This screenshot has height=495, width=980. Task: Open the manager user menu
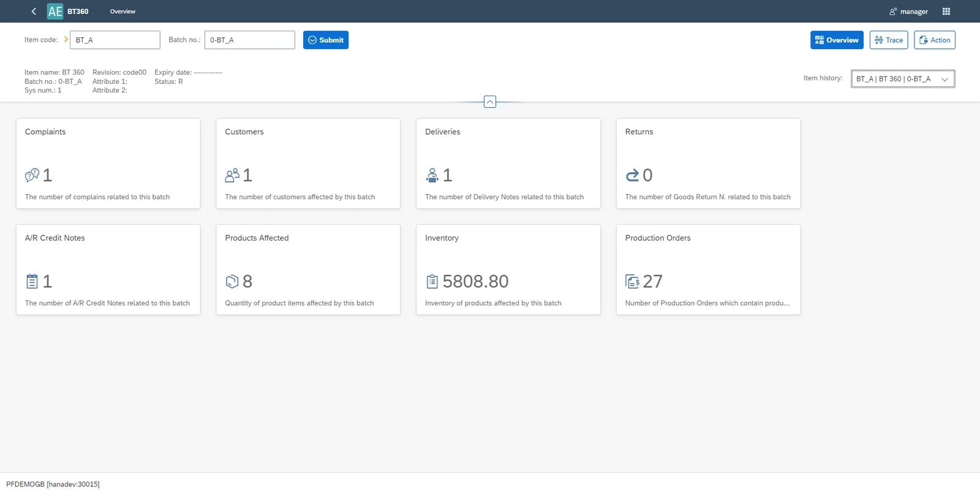coord(908,11)
